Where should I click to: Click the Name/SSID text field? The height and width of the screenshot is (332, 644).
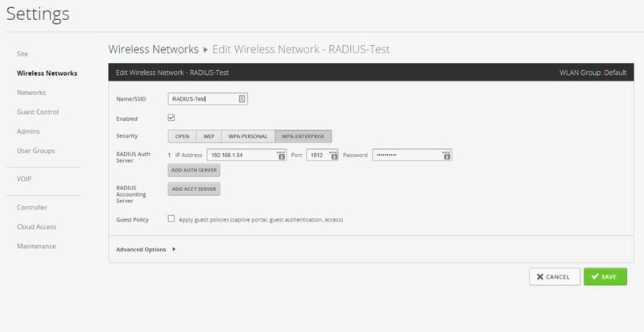click(208, 98)
